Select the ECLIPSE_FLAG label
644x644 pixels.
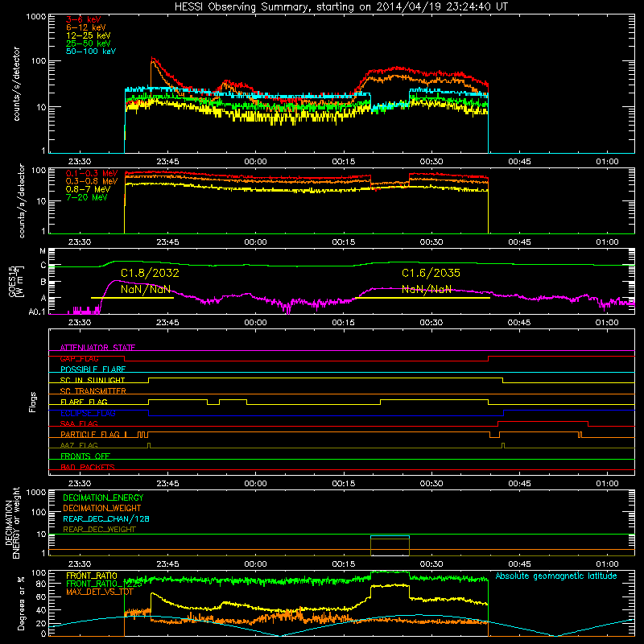tap(88, 413)
